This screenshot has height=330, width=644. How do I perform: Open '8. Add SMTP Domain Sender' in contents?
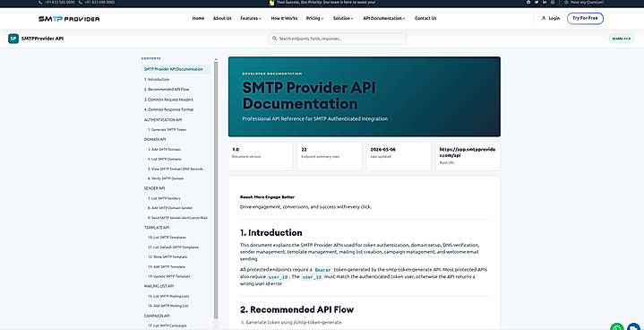tap(170, 208)
